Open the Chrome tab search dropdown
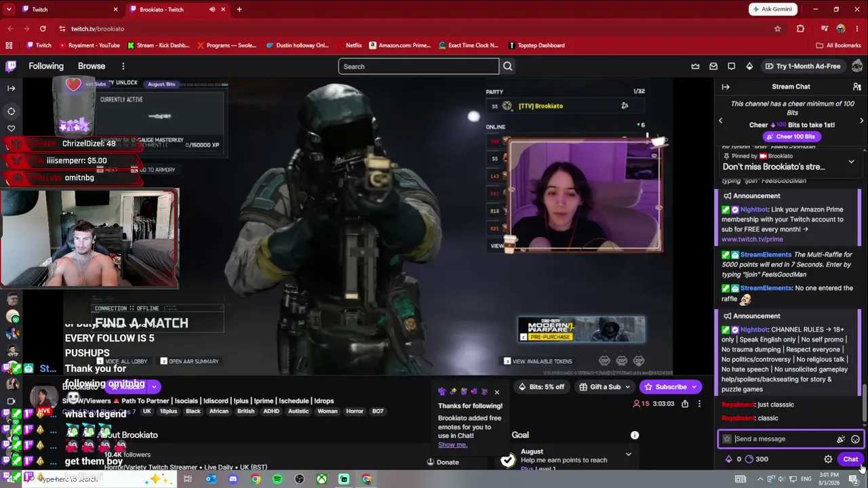Screen dimensions: 868x488 tap(9, 9)
